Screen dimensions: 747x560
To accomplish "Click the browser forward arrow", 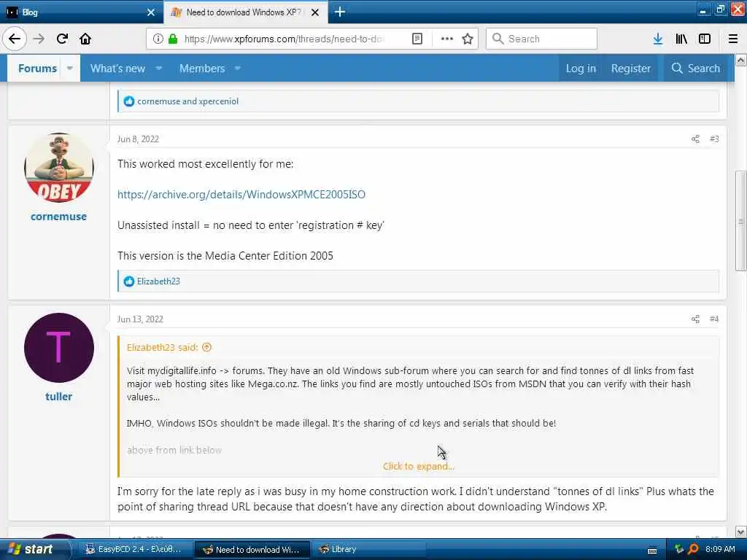I will (39, 39).
